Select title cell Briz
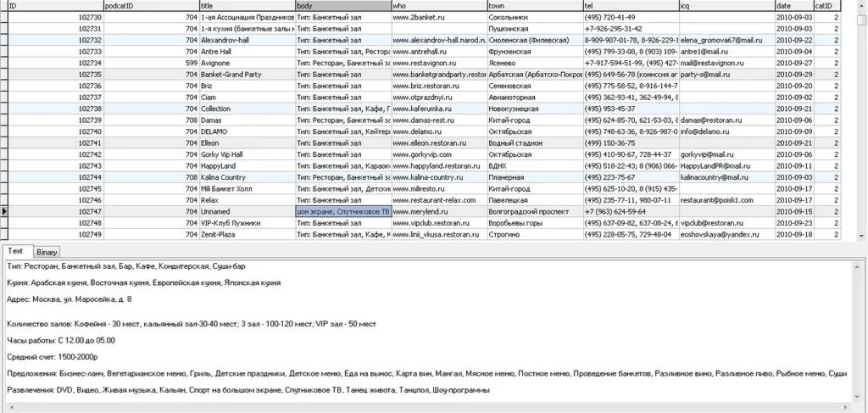The image size is (868, 413). pos(247,86)
